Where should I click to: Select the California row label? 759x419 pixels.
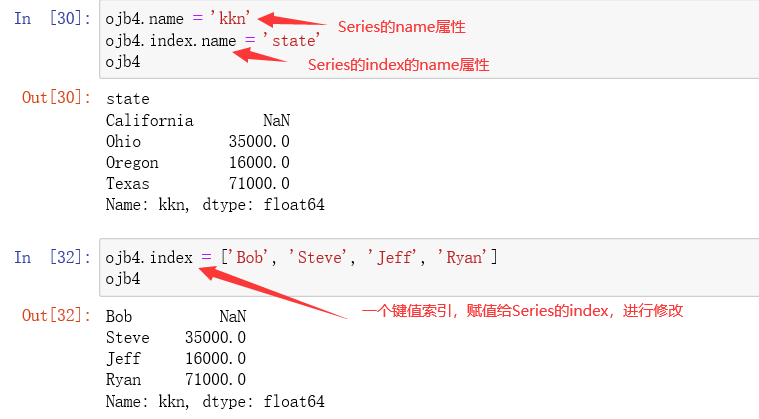click(149, 120)
